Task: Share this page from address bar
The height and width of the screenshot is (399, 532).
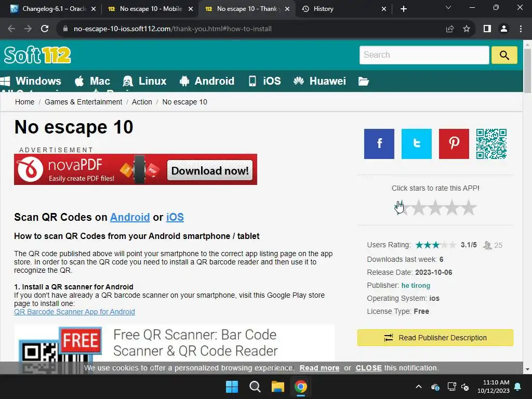Action: click(450, 29)
